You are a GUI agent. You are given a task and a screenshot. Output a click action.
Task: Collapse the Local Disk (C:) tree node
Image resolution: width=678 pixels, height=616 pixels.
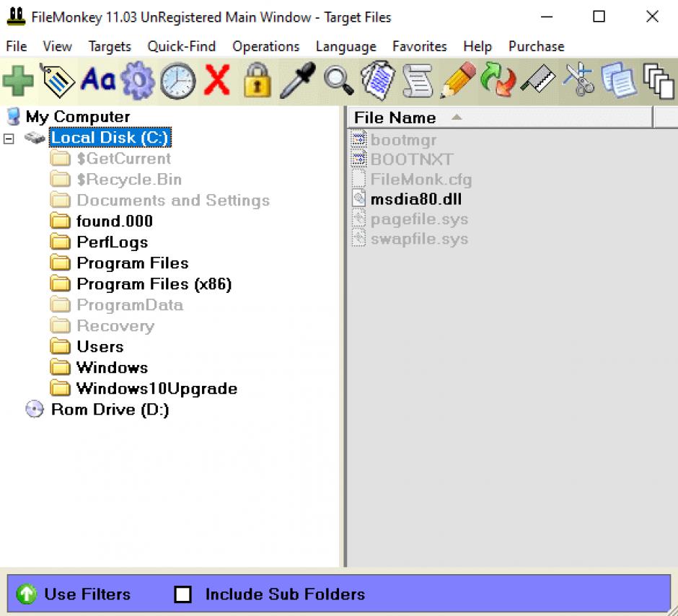coord(9,138)
